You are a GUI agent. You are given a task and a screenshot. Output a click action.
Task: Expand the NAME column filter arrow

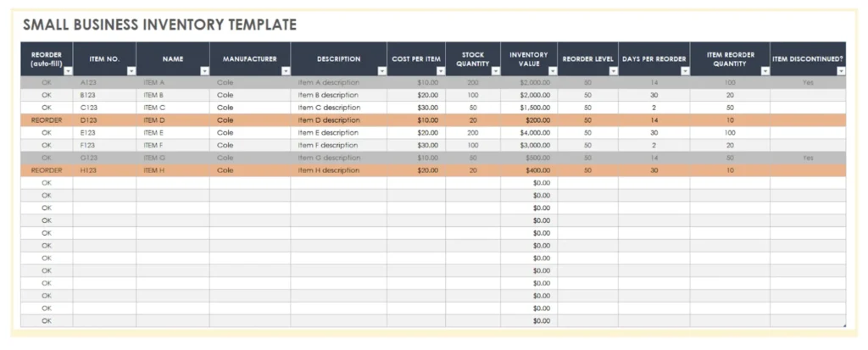point(204,71)
